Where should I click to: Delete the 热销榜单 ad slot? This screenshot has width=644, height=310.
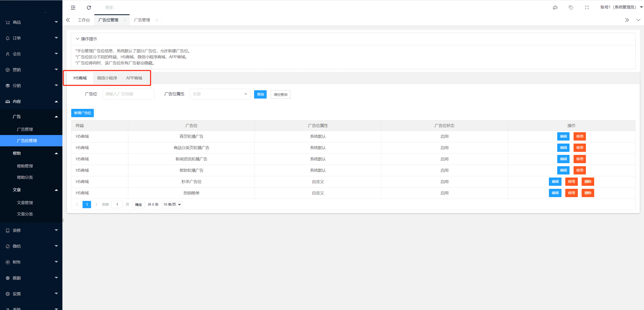pyautogui.click(x=588, y=193)
